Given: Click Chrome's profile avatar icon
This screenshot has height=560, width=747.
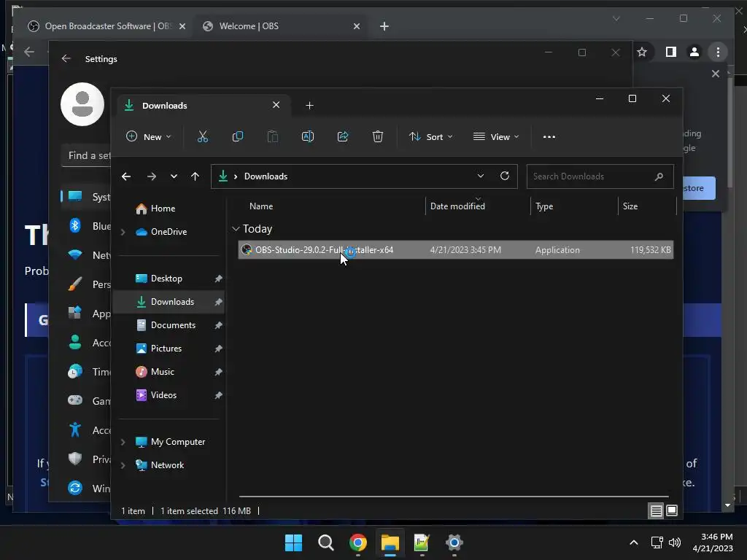Looking at the screenshot, I should 694,52.
